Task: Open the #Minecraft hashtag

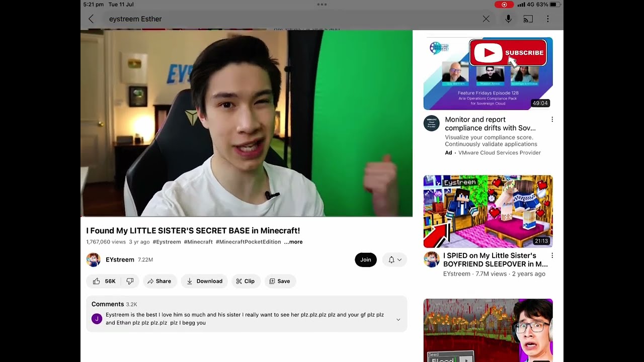Action: (198, 242)
